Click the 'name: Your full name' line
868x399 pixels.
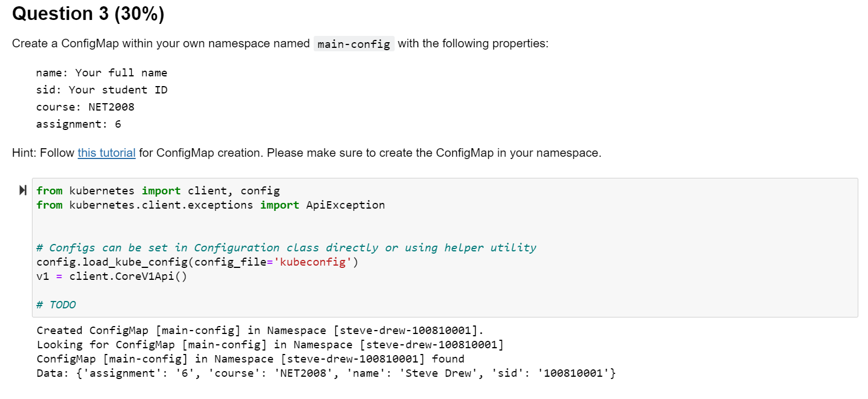click(x=102, y=72)
